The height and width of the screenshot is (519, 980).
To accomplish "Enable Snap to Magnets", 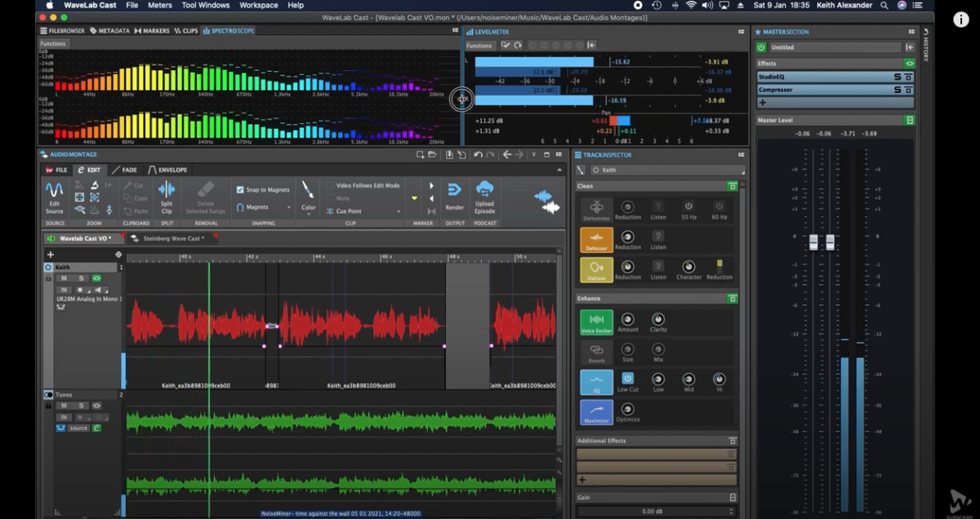I will click(240, 189).
